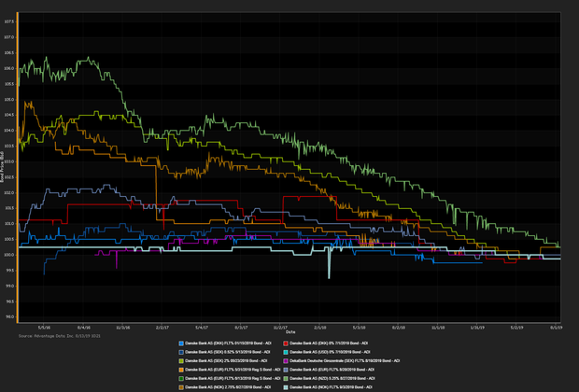
Task: Click the 100.0 price tick label
Action: click(x=9, y=255)
